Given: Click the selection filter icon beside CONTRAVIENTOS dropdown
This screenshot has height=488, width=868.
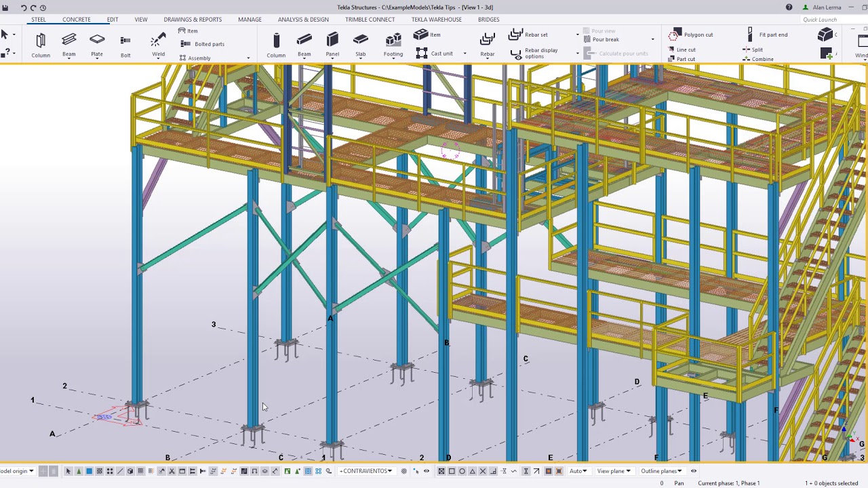Looking at the screenshot, I should pyautogui.click(x=403, y=471).
